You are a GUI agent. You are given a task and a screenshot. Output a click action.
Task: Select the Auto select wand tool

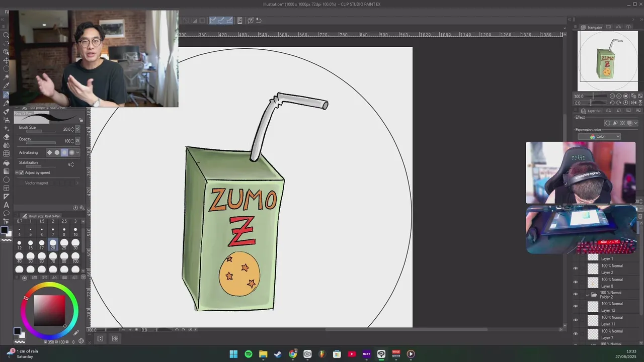6,77
